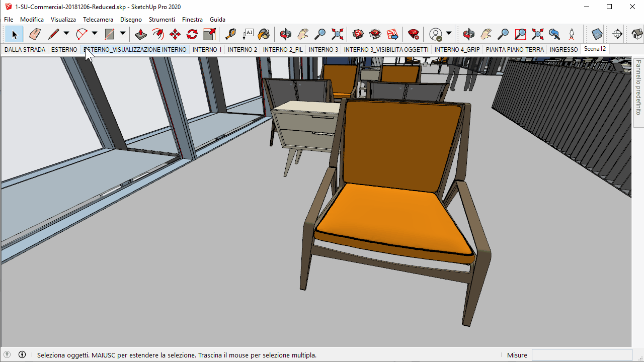This screenshot has height=362, width=644.
Task: Go to the INTERNO 1 scene
Action: (207, 50)
